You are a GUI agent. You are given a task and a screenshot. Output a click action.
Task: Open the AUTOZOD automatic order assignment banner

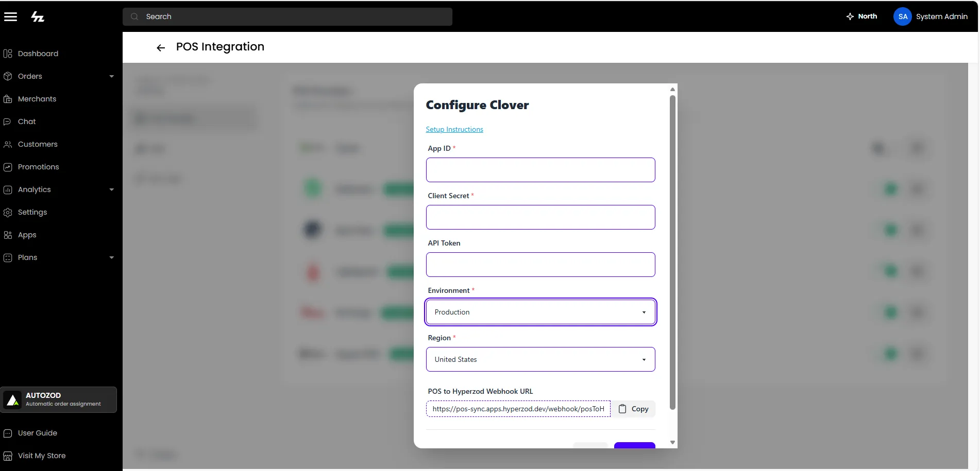click(59, 399)
